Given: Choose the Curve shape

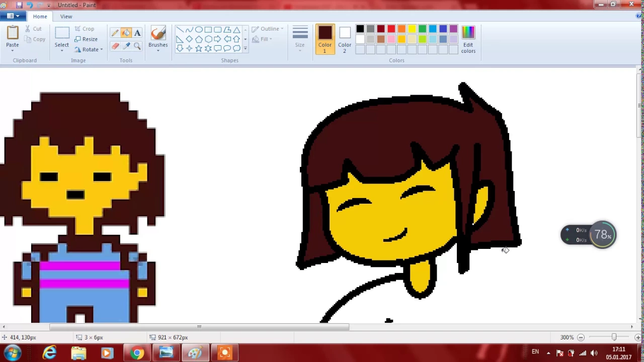Looking at the screenshot, I should click(x=189, y=30).
